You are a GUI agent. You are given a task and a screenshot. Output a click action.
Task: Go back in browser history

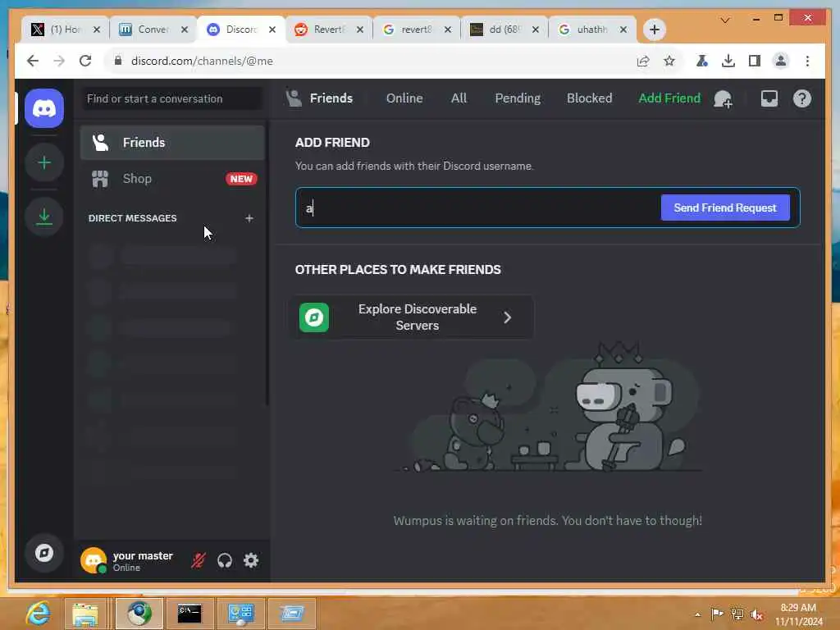click(x=33, y=61)
